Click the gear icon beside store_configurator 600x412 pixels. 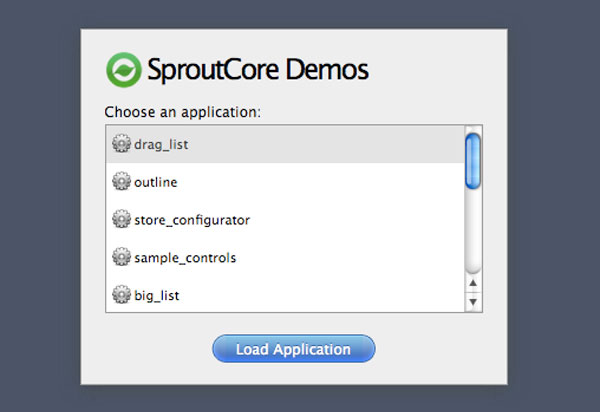pos(121,219)
